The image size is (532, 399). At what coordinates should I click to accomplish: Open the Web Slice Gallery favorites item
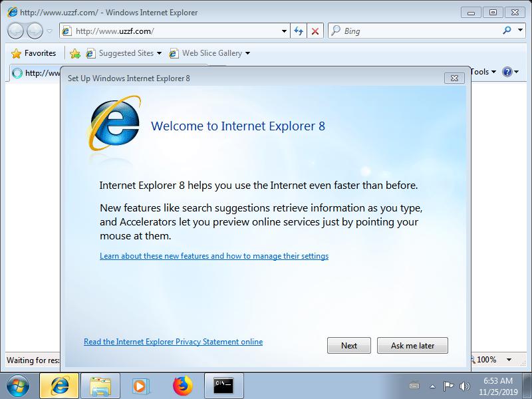click(209, 53)
